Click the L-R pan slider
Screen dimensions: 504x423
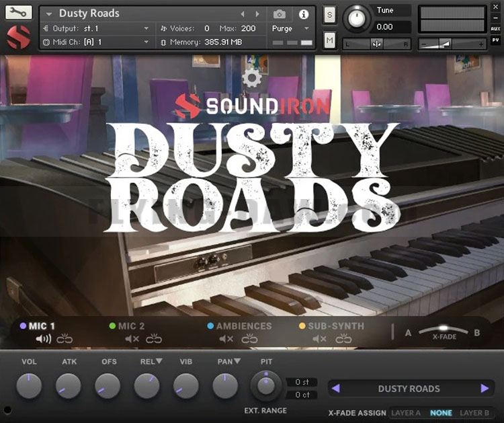click(376, 44)
